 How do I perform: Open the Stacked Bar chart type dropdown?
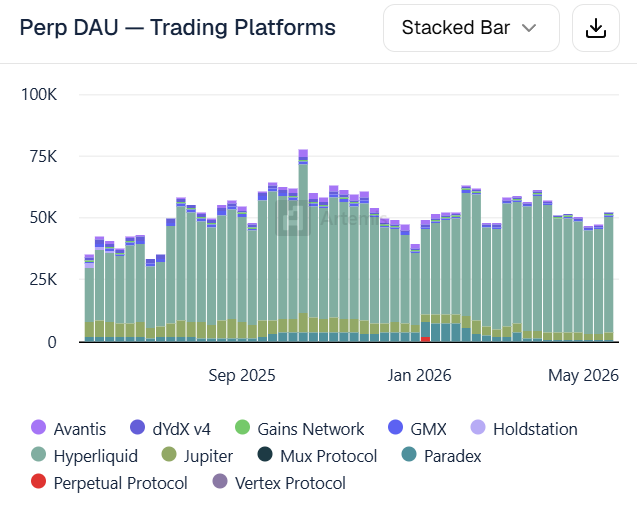coord(471,28)
